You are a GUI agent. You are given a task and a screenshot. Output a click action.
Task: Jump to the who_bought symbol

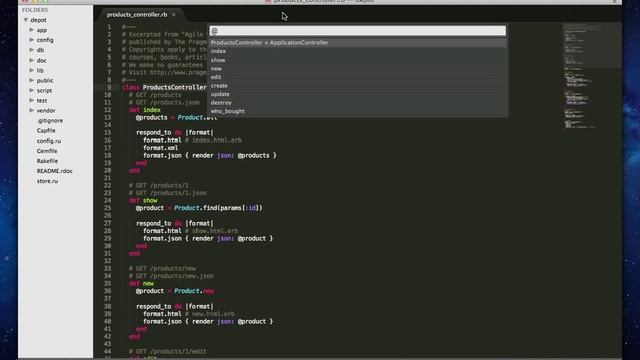(358, 111)
